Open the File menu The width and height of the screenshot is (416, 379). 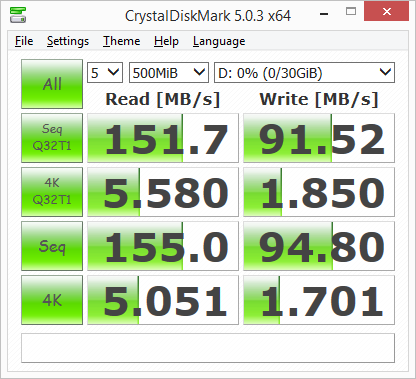[24, 41]
